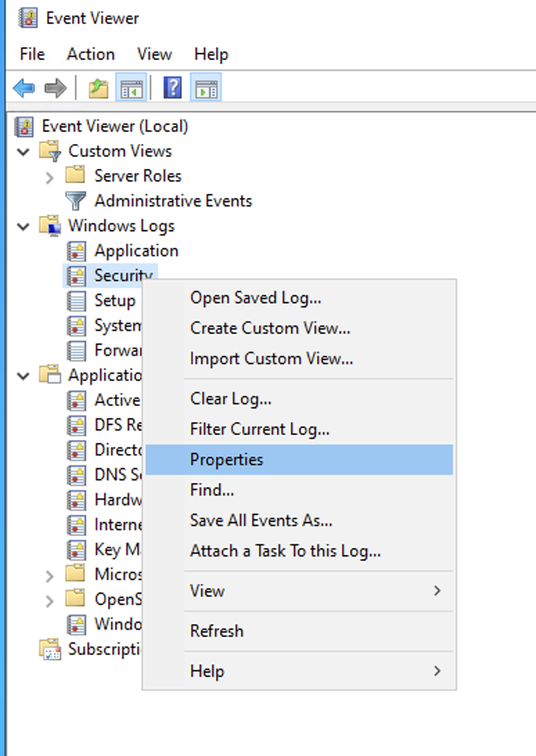The width and height of the screenshot is (536, 756).
Task: Select Save All Events As... entry
Action: pos(261,521)
